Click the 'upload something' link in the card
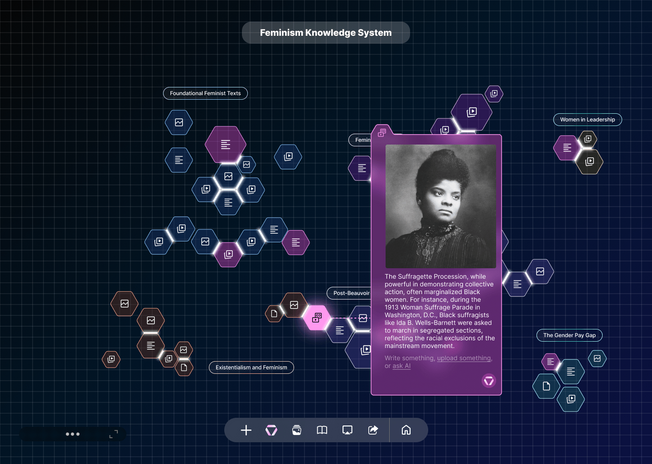 (464, 358)
